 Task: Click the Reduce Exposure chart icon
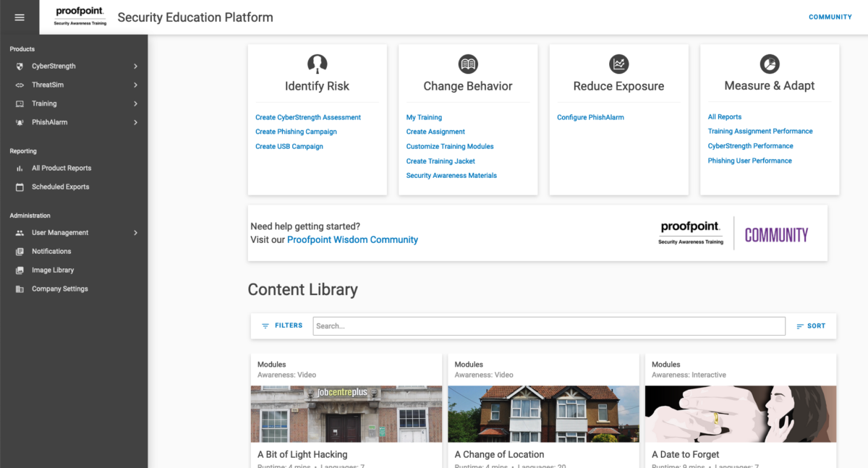tap(618, 64)
